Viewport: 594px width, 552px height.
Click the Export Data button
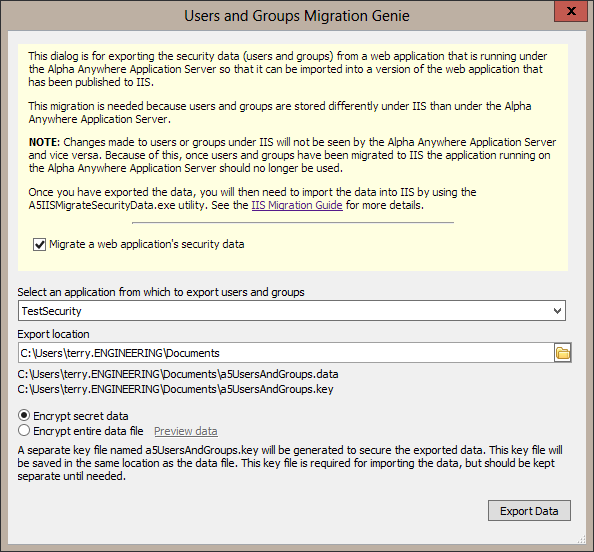(x=529, y=511)
